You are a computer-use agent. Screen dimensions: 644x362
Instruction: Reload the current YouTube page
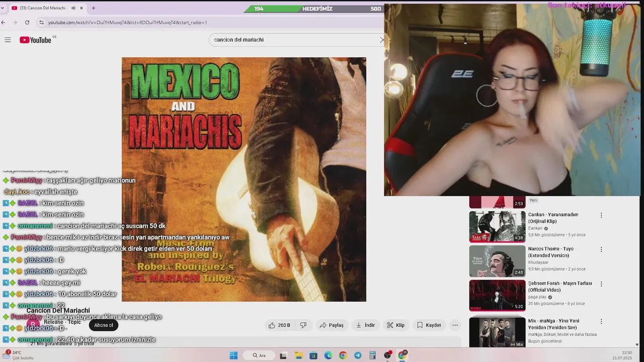click(x=27, y=23)
